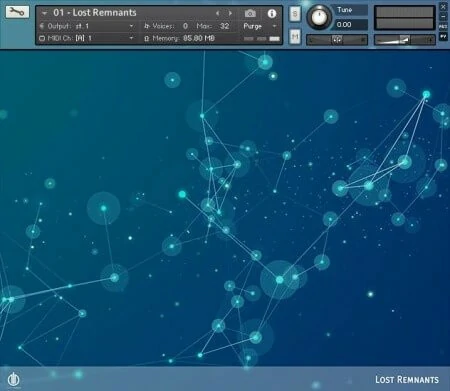This screenshot has height=391, width=450.
Task: Open the Purge dropdown menu
Action: (260, 26)
